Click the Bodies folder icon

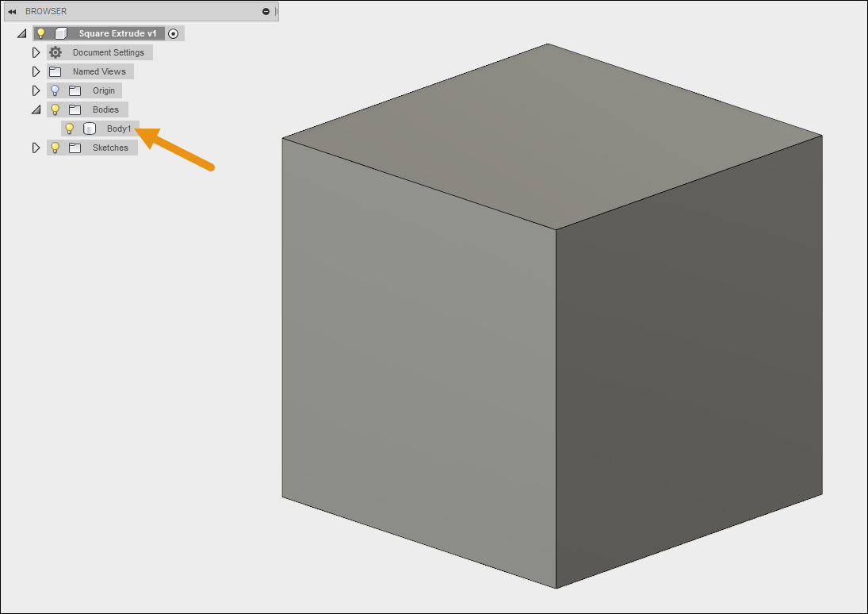[x=75, y=109]
